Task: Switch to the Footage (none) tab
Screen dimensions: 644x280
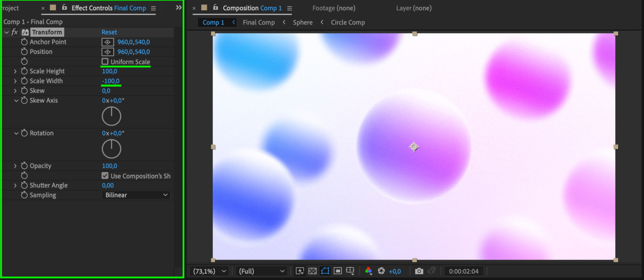Action: pos(334,8)
